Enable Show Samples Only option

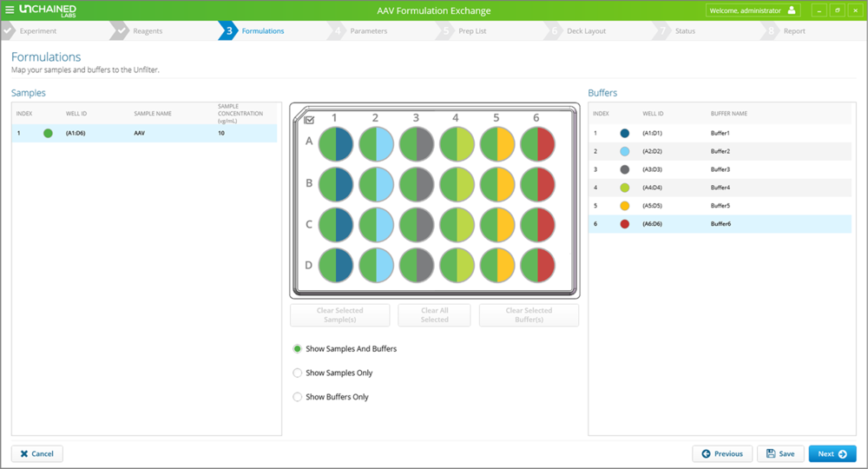[298, 373]
